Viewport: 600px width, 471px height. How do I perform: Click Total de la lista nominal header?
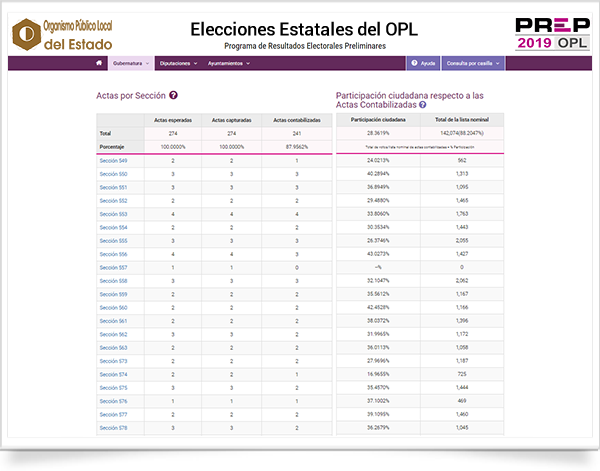[462, 120]
